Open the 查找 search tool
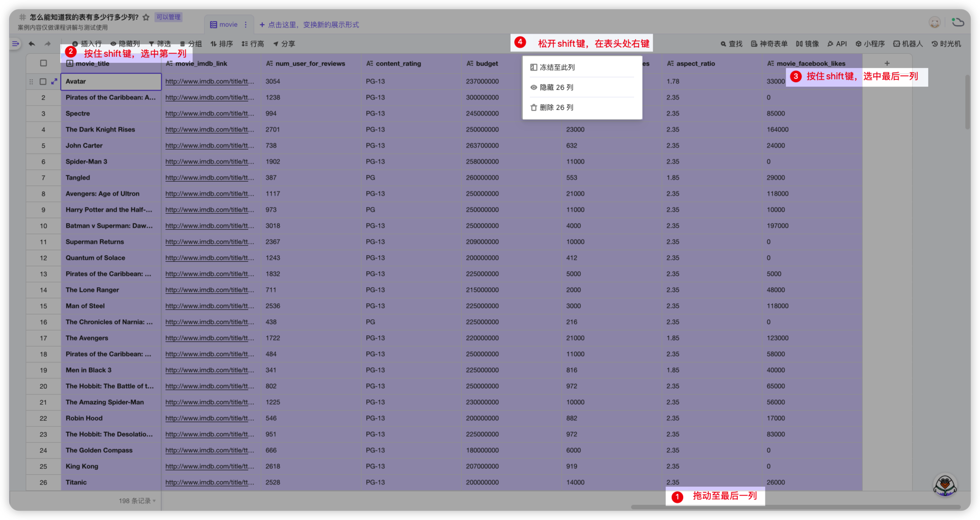Image resolution: width=980 pixels, height=520 pixels. click(x=731, y=44)
